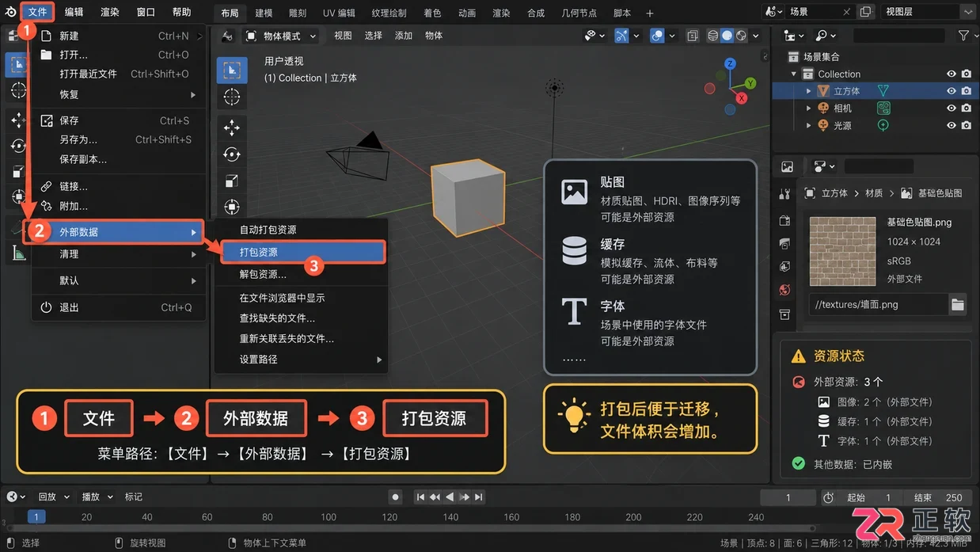This screenshot has height=552, width=980.
Task: Expand the 光源 outliner row
Action: pos(809,125)
